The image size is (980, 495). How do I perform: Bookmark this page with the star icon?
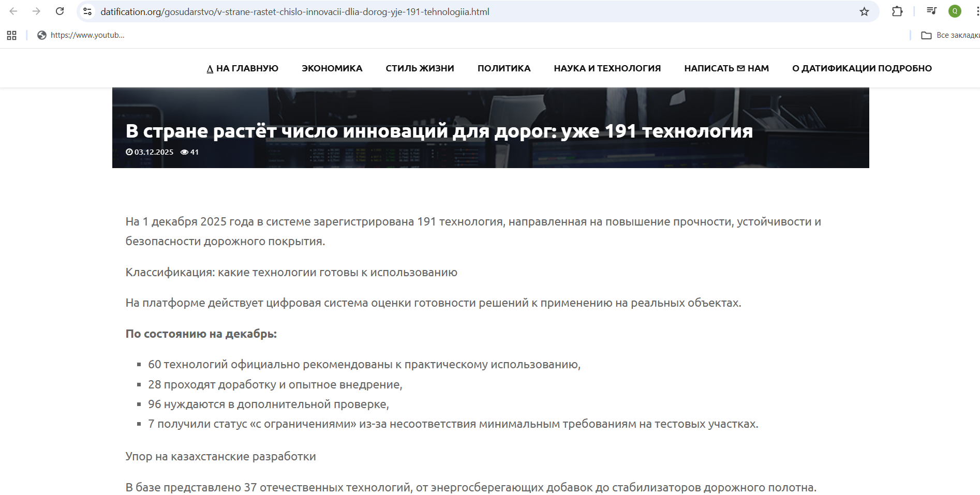(x=864, y=11)
